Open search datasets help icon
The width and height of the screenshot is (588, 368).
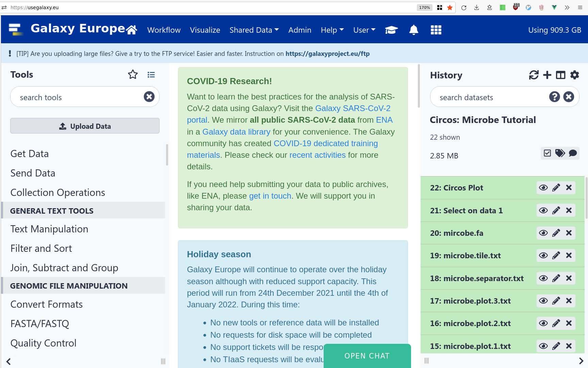point(554,97)
